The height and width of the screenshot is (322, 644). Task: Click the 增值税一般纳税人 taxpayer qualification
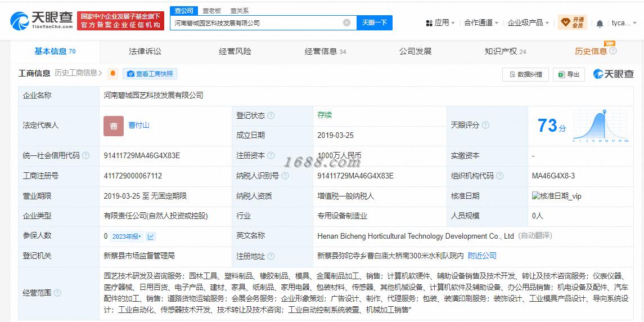[x=346, y=196]
